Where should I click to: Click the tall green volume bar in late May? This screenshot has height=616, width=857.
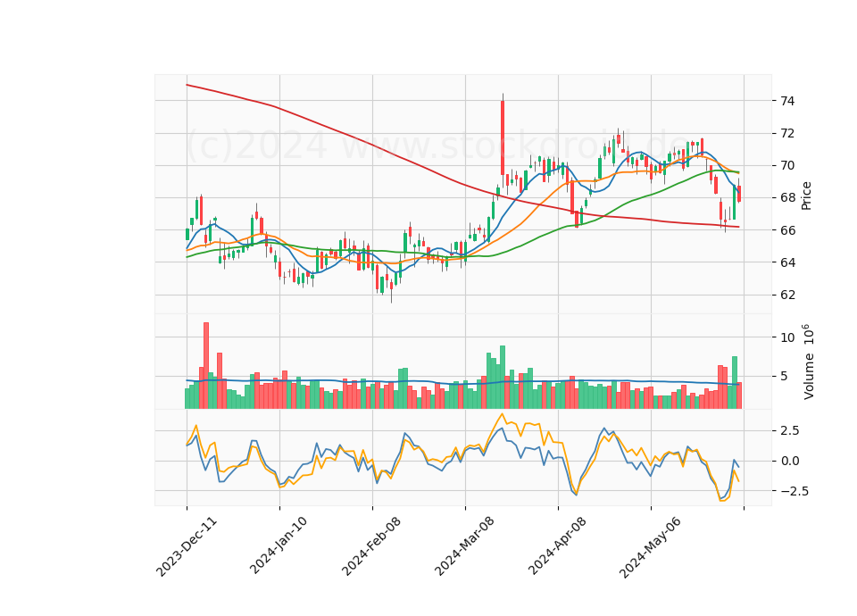(735, 383)
